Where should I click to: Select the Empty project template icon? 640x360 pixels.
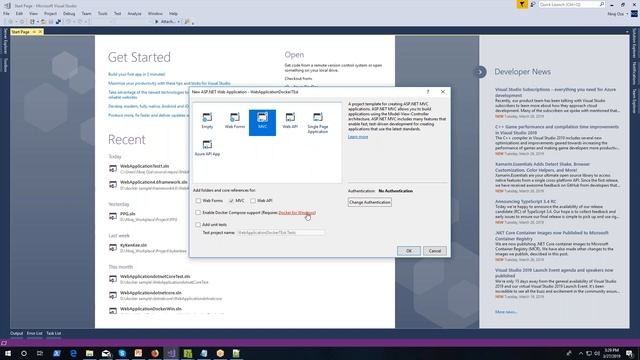coord(207,118)
